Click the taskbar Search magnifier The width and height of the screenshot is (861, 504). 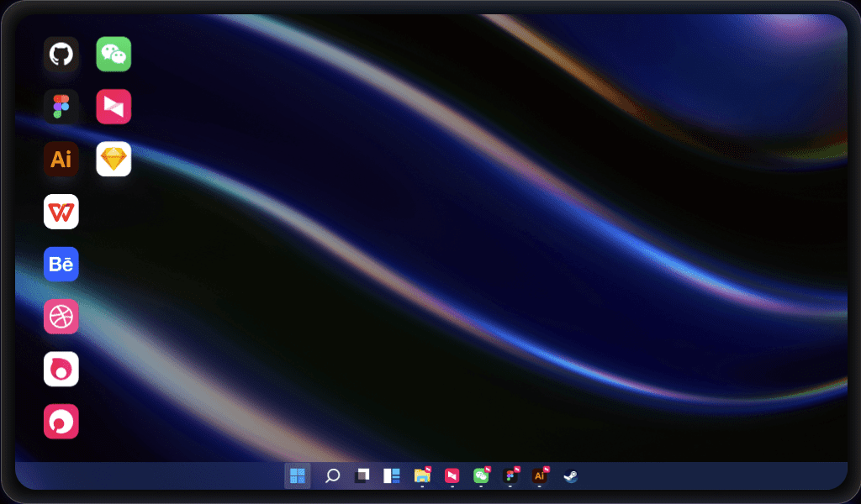332,476
